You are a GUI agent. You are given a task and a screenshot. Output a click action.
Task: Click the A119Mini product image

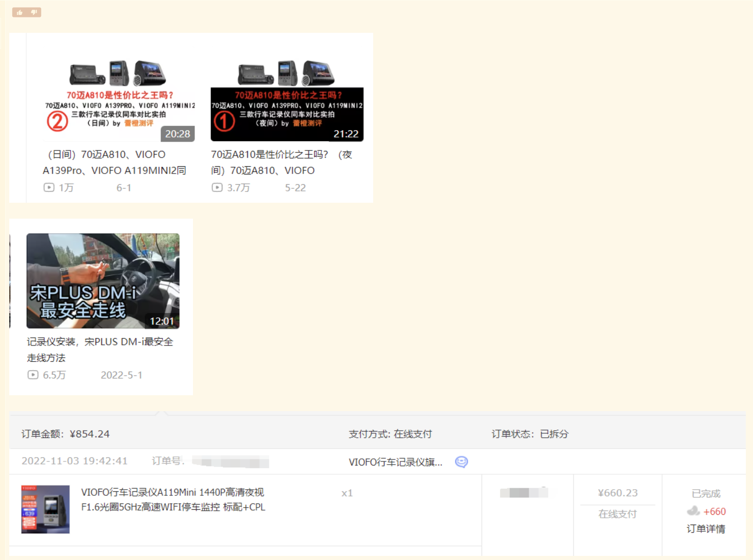[x=45, y=509]
